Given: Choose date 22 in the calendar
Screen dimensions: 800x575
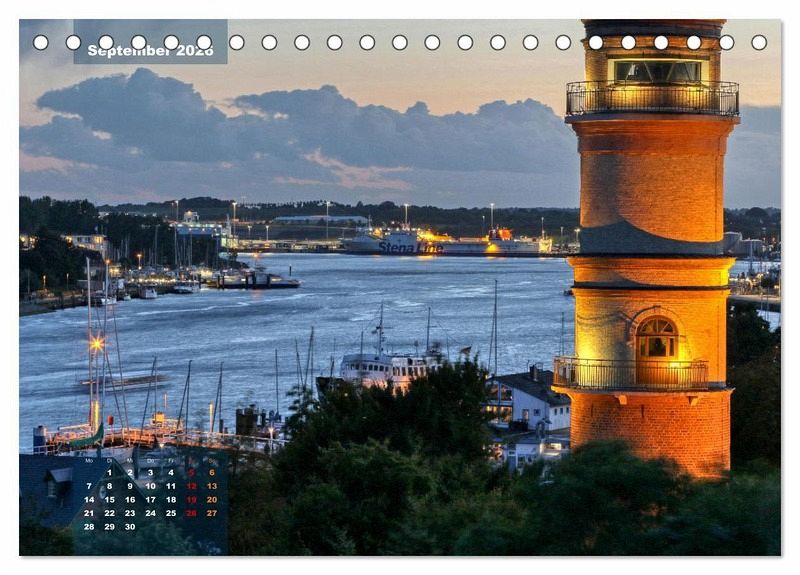Looking at the screenshot, I should 109,513.
